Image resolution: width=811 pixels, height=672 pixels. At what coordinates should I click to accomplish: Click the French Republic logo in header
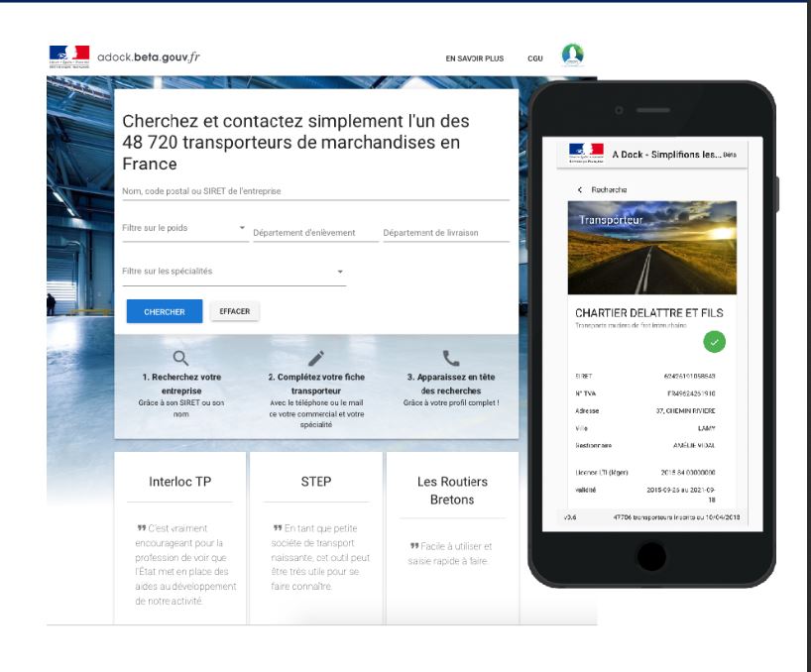click(x=69, y=56)
